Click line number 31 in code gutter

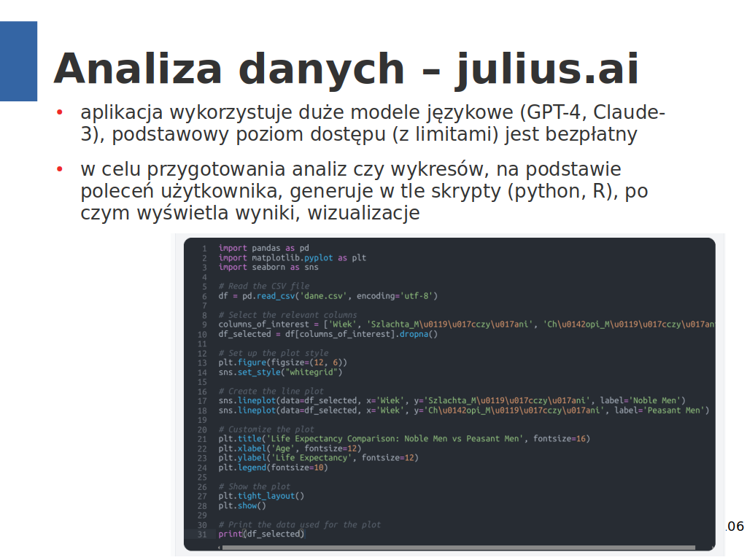coord(202,534)
